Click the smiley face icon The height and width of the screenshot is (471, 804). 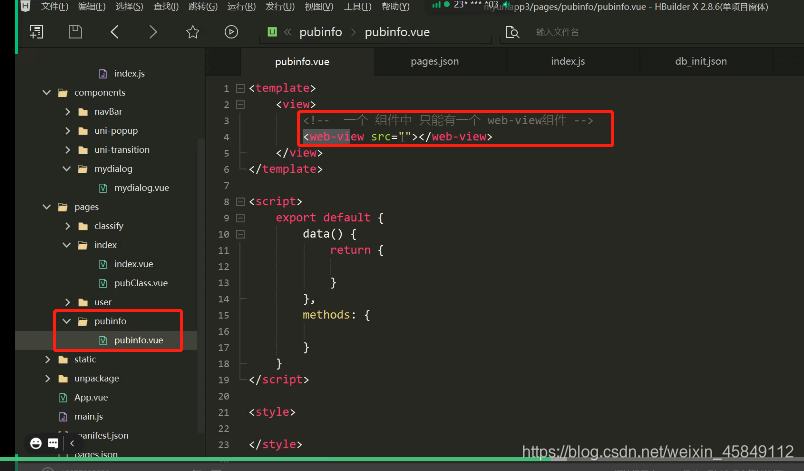35,443
